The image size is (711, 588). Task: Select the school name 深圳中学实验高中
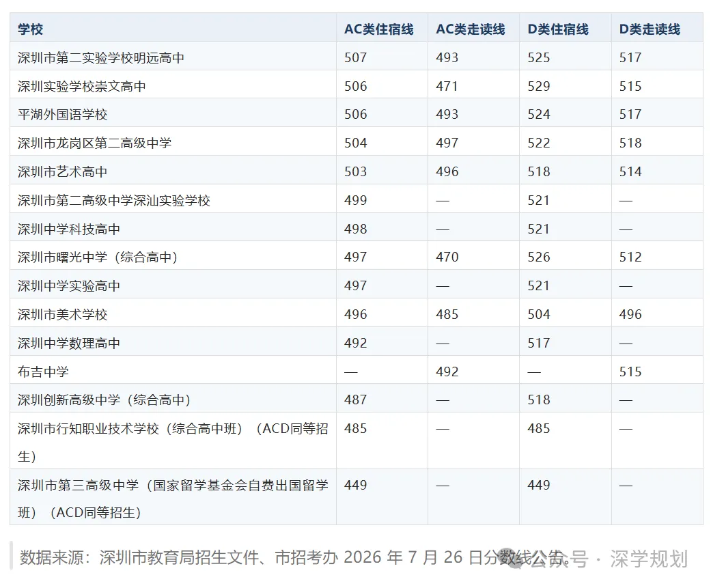coord(69,285)
